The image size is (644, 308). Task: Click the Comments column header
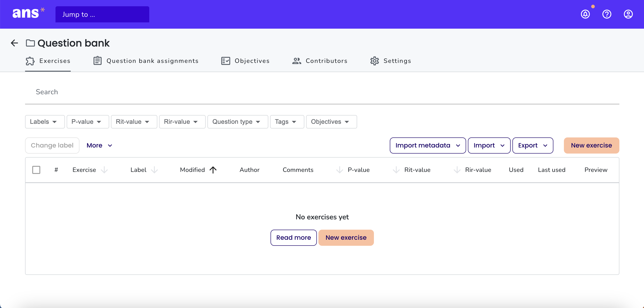(x=298, y=170)
